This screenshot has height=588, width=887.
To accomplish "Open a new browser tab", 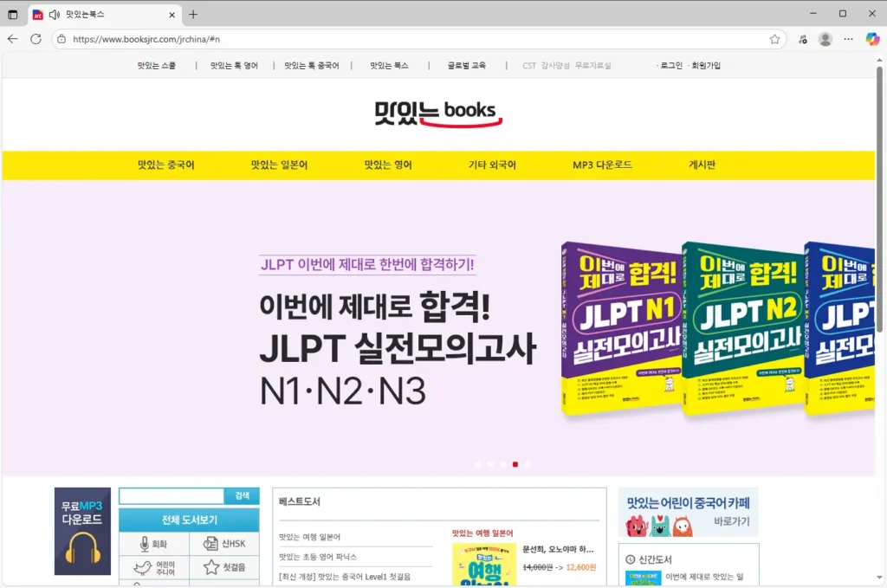I will coord(193,15).
